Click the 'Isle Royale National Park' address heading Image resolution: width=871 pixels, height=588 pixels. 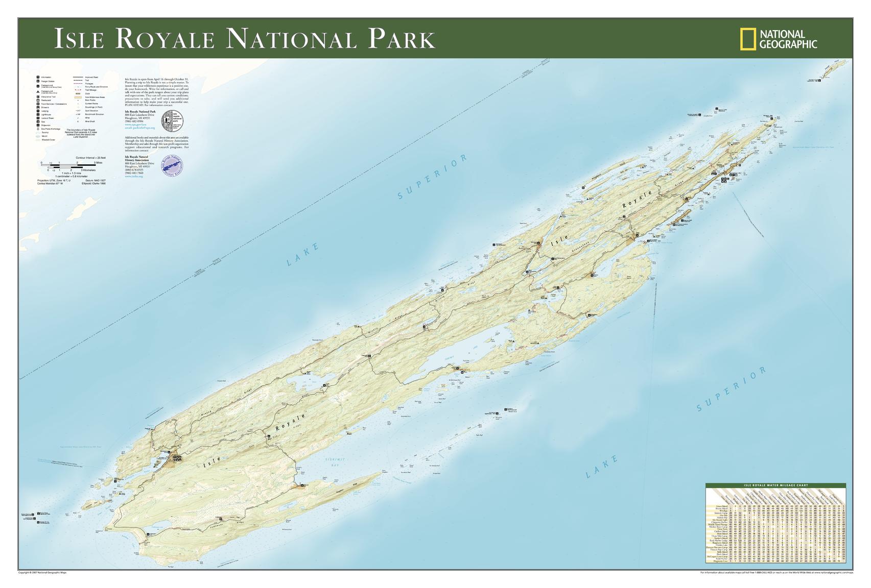point(140,111)
